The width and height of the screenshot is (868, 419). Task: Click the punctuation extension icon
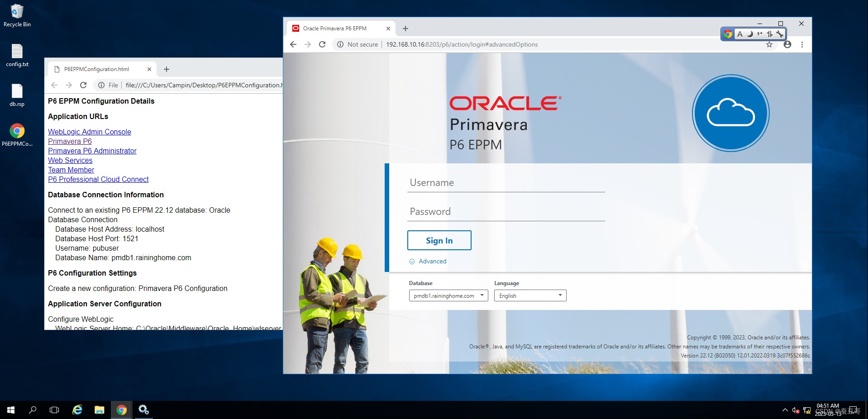[760, 34]
